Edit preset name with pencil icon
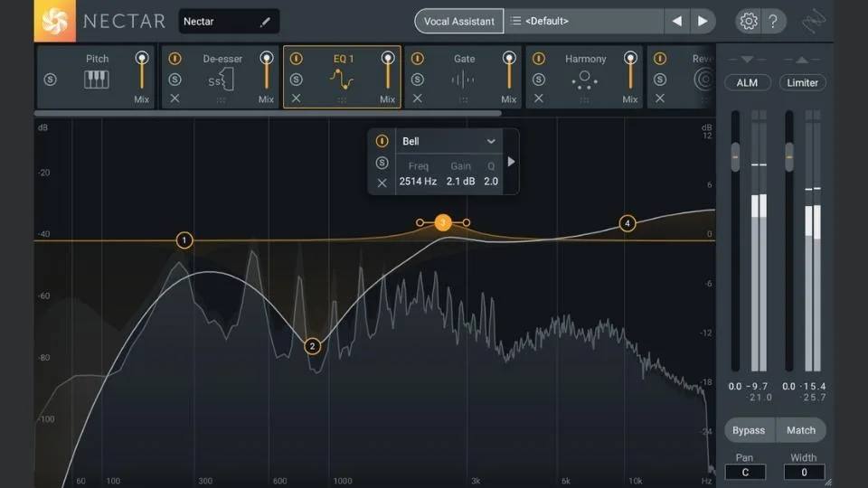This screenshot has height=488, width=868. pyautogui.click(x=265, y=22)
